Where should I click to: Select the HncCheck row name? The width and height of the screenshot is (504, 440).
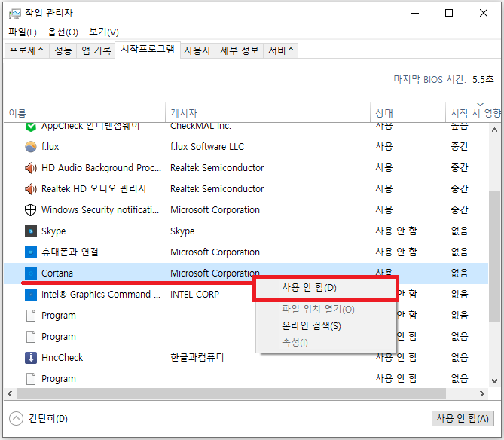coord(63,358)
